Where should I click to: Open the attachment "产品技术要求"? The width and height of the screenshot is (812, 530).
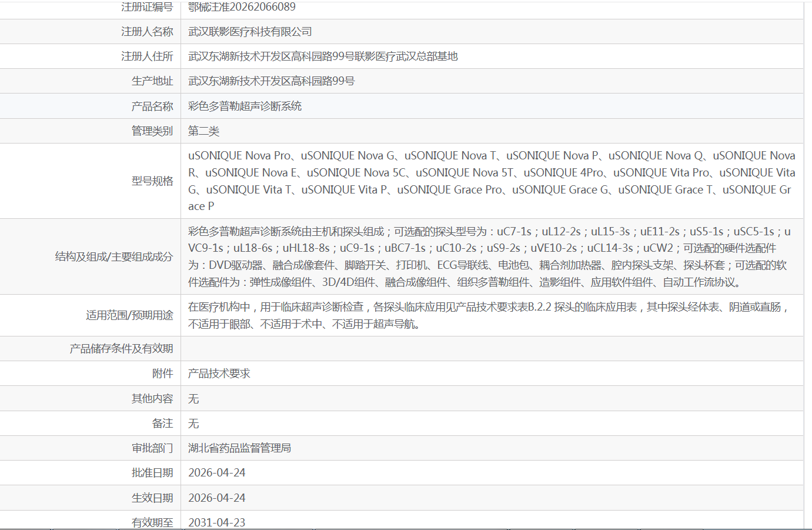(219, 374)
